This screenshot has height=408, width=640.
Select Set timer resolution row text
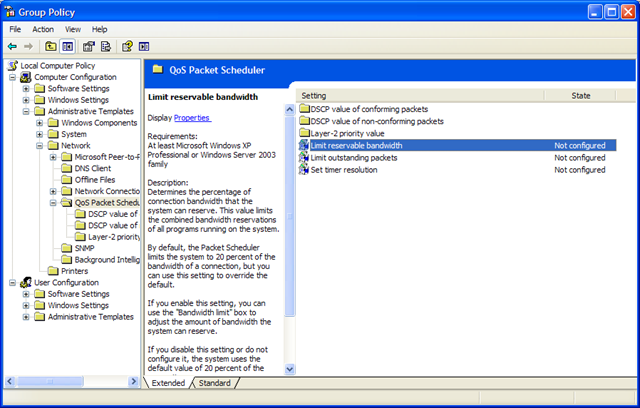click(344, 170)
